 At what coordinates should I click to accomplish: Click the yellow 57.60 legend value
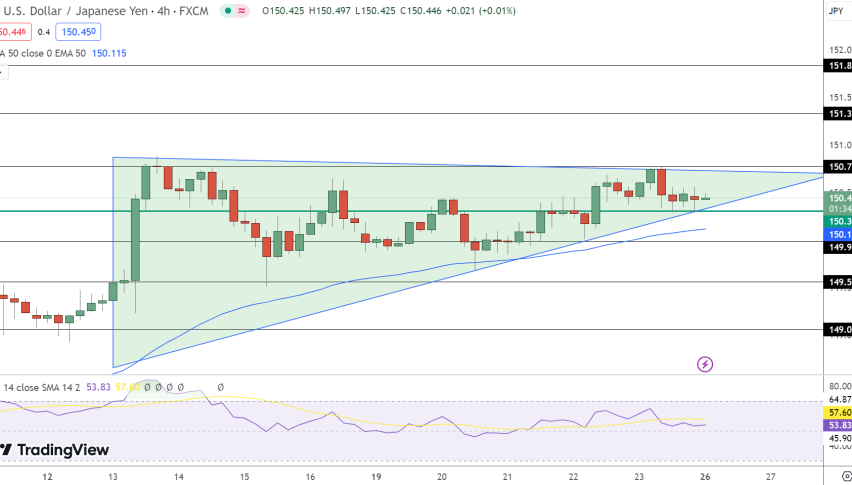(127, 387)
